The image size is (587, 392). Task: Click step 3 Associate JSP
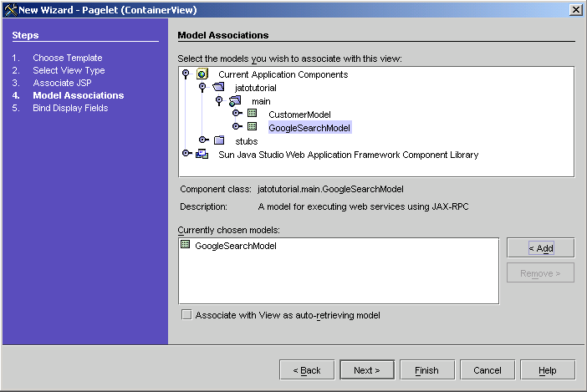(62, 83)
